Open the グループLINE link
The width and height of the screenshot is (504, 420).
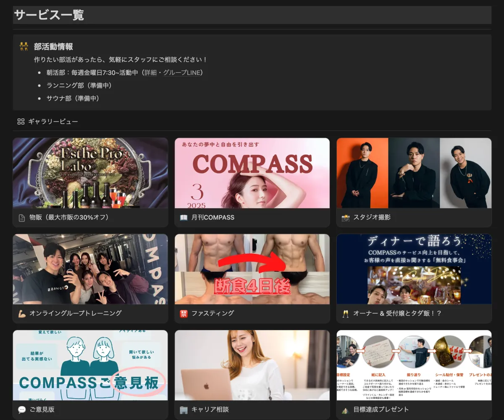coord(181,73)
